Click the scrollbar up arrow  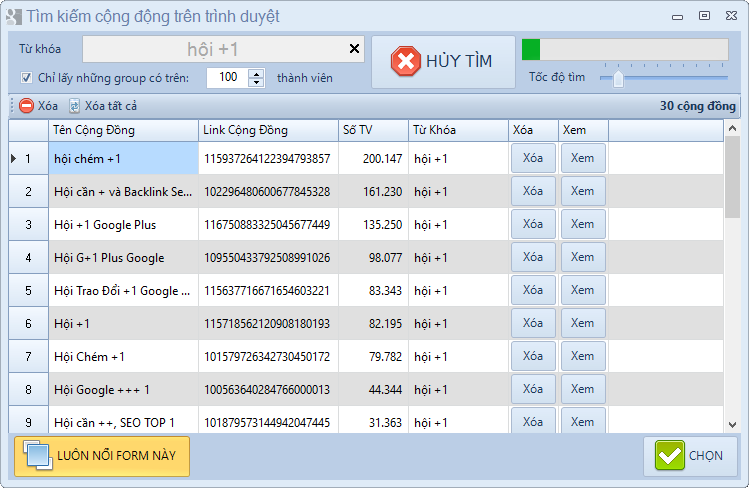tap(732, 128)
